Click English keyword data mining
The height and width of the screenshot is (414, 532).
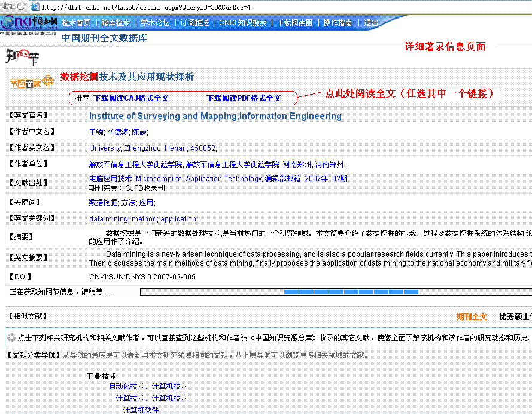click(x=108, y=219)
